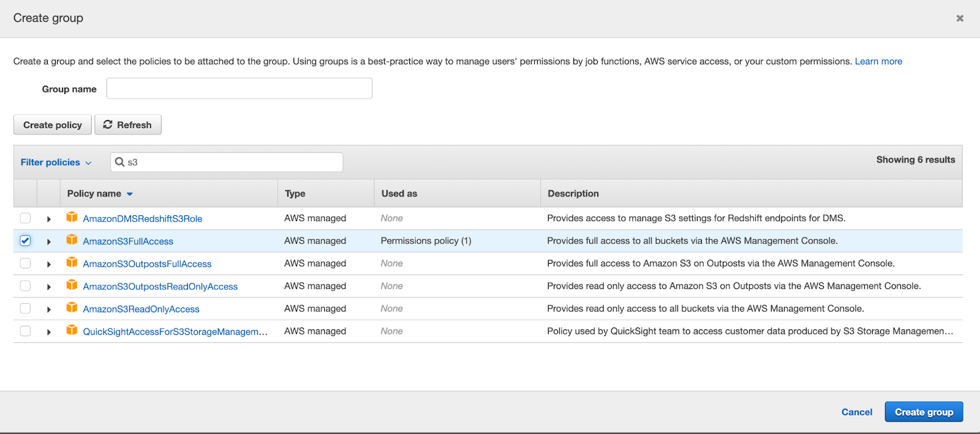Click the Create group button
980x434 pixels.
[924, 412]
